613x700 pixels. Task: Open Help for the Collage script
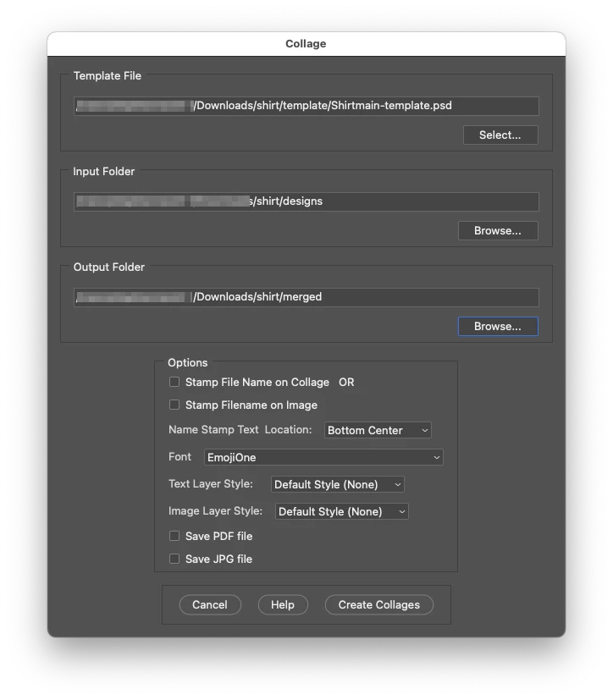pos(283,605)
